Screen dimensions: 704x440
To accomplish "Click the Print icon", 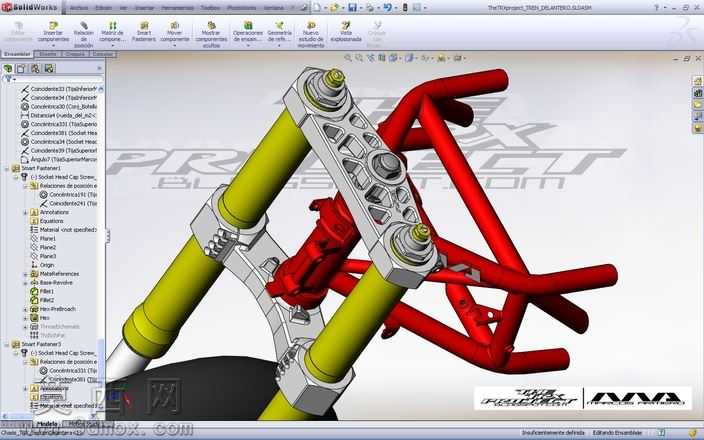I will tap(370, 7).
